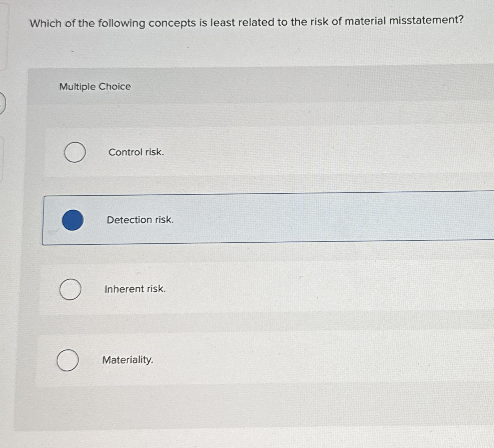Click the Materiality answer label

(x=128, y=360)
